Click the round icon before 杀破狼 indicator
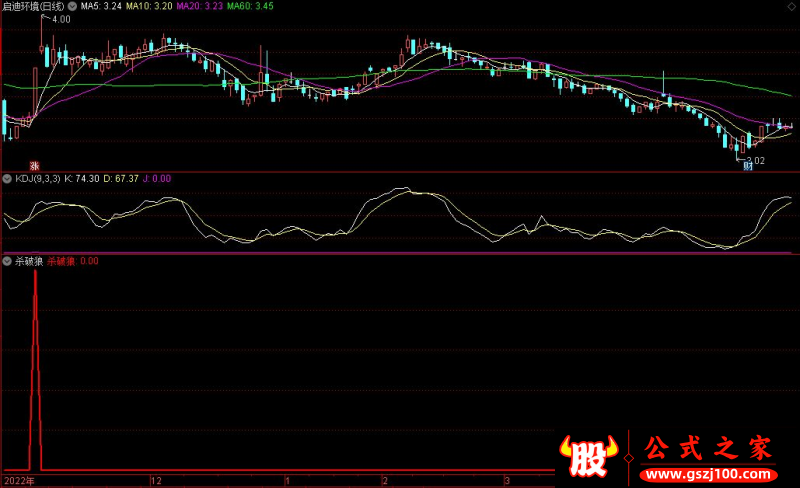The width and height of the screenshot is (800, 488). pos(7,261)
